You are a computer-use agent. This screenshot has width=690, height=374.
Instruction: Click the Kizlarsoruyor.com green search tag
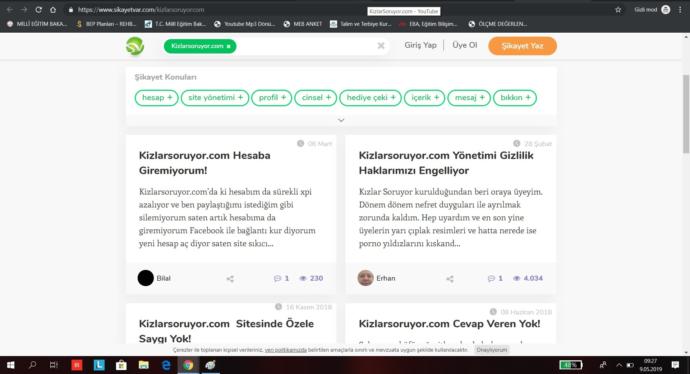click(x=200, y=46)
